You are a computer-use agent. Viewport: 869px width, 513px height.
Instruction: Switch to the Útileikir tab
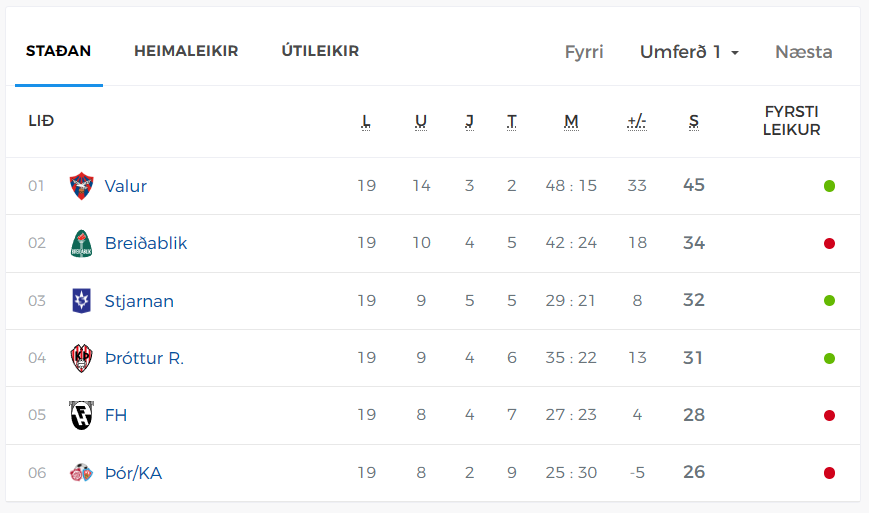(320, 50)
